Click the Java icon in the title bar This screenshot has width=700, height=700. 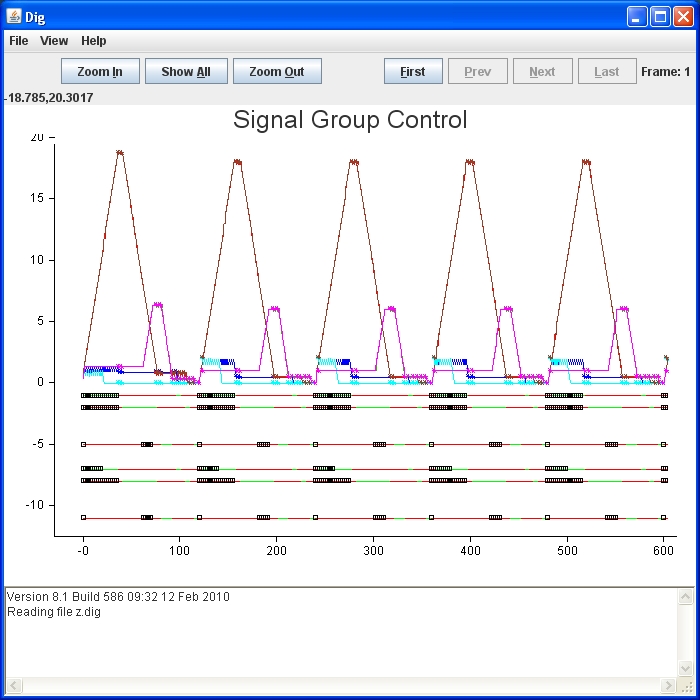pyautogui.click(x=14, y=17)
